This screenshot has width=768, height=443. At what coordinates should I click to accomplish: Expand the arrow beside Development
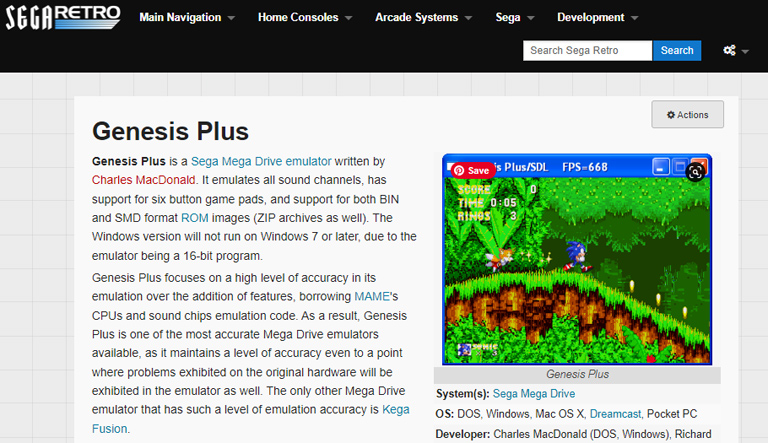point(634,18)
